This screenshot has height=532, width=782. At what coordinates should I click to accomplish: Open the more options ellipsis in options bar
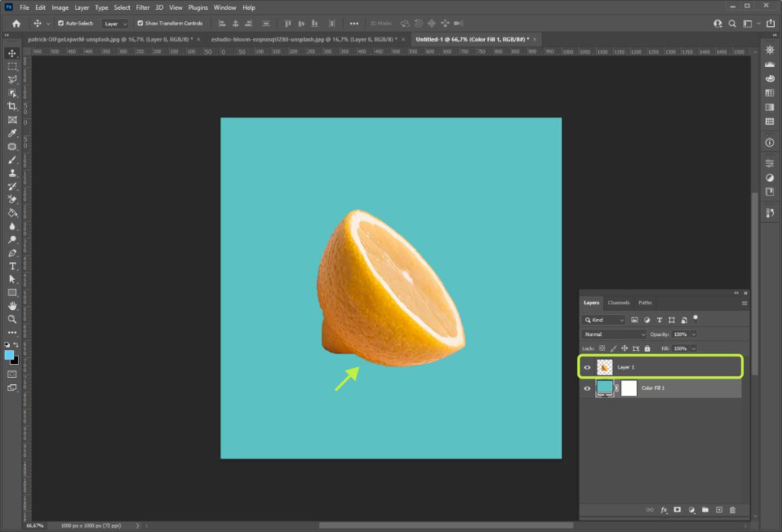(354, 24)
